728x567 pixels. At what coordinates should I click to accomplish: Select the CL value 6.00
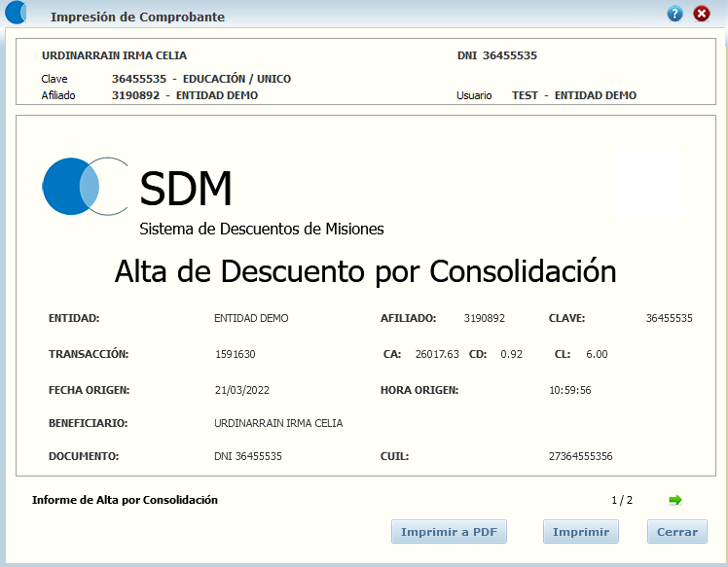coord(597,354)
